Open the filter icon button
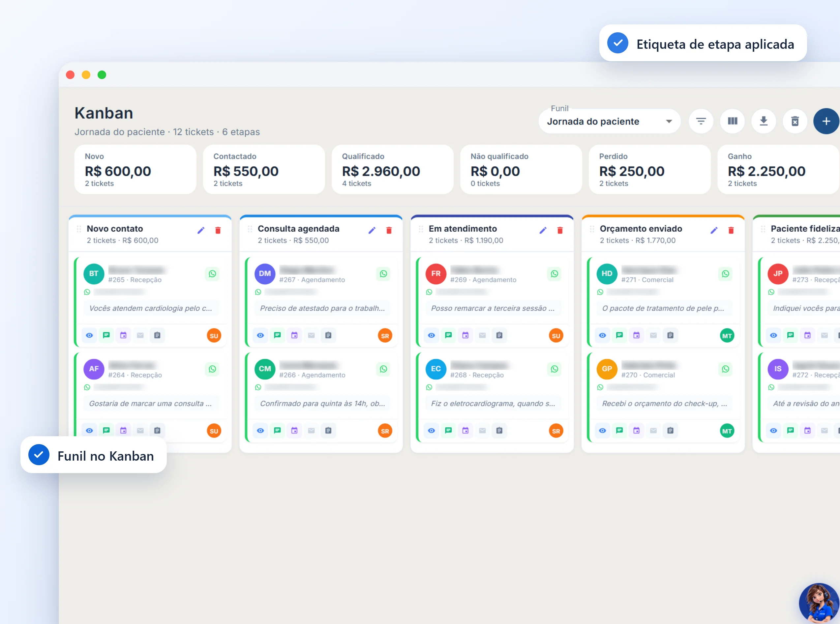Image resolution: width=840 pixels, height=624 pixels. click(x=701, y=121)
